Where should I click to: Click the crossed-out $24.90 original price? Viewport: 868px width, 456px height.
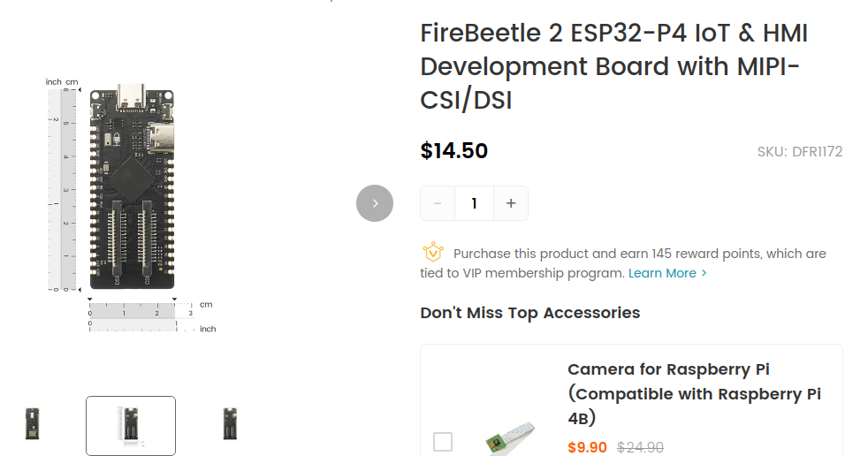pyautogui.click(x=640, y=447)
